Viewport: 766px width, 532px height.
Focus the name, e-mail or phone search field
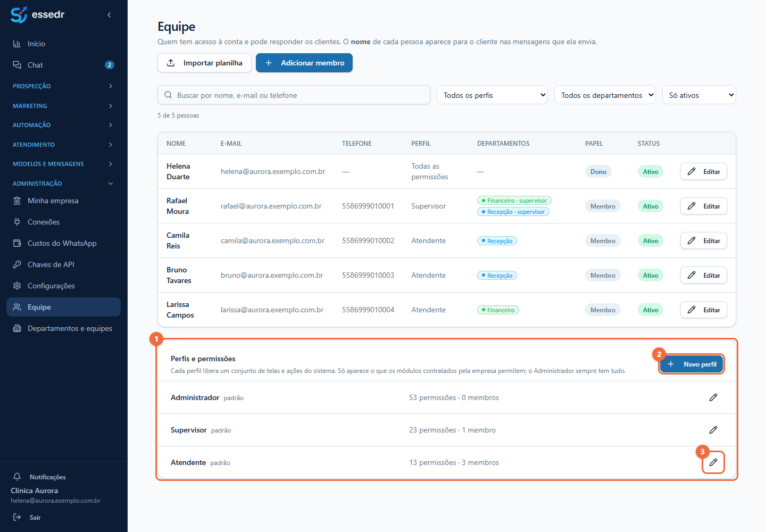[294, 95]
